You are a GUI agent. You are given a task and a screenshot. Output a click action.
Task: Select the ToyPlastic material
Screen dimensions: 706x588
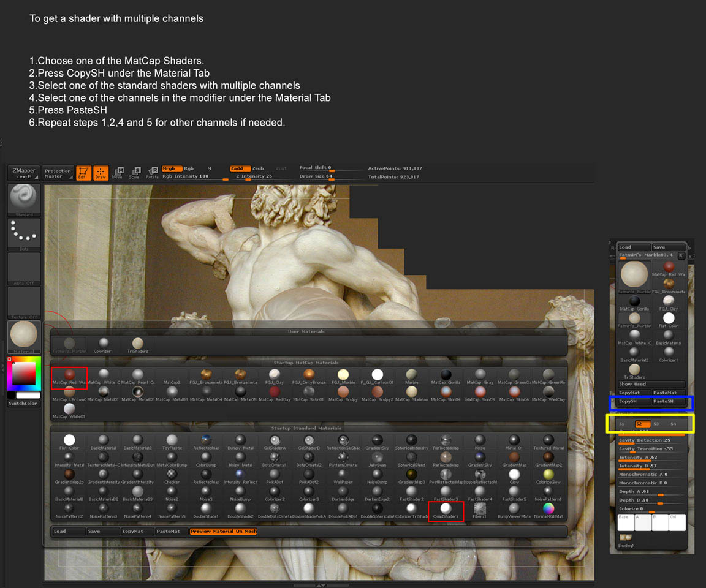coord(172,442)
